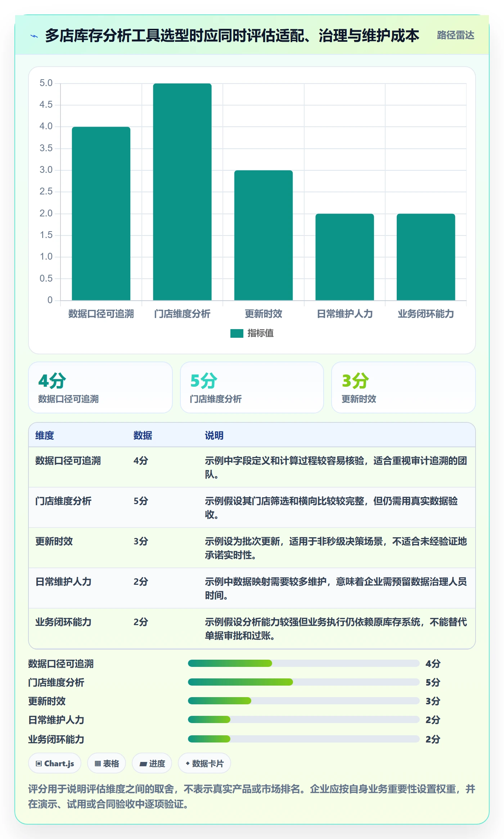504x839 pixels.
Task: Click the 业务闭环能力 x-axis label
Action: pyautogui.click(x=426, y=314)
